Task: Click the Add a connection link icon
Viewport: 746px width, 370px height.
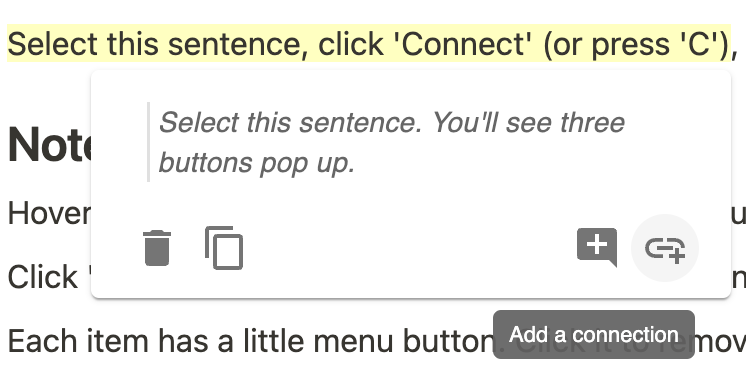Action: pos(665,248)
